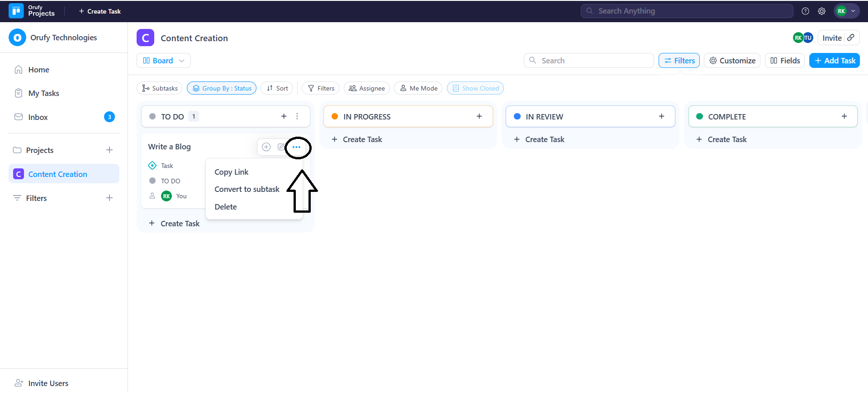This screenshot has width=868, height=396.
Task: Click the plus icon next to Projects
Action: [x=109, y=150]
